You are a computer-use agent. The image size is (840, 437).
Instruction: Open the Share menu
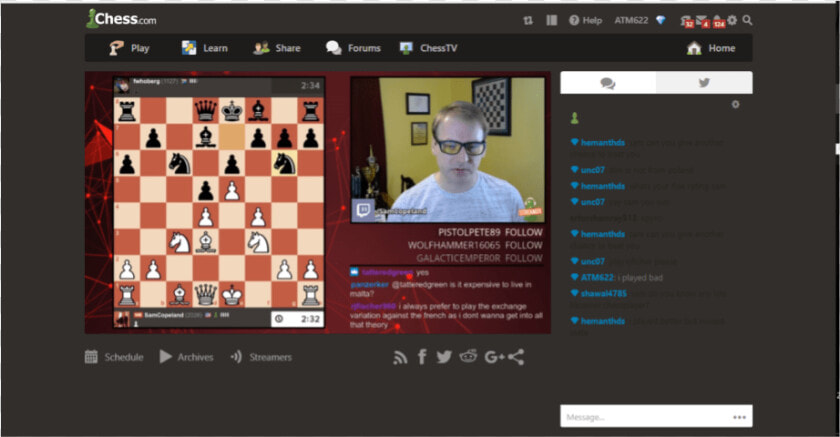276,48
